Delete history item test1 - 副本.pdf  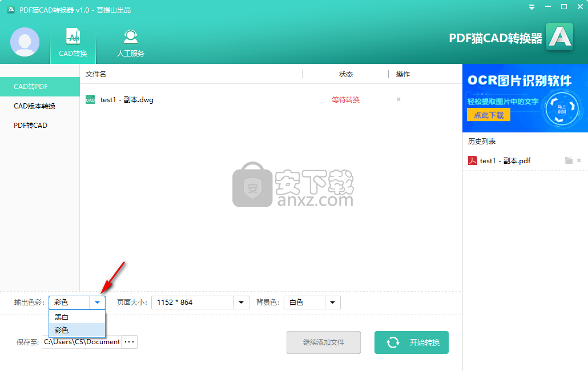pyautogui.click(x=579, y=160)
